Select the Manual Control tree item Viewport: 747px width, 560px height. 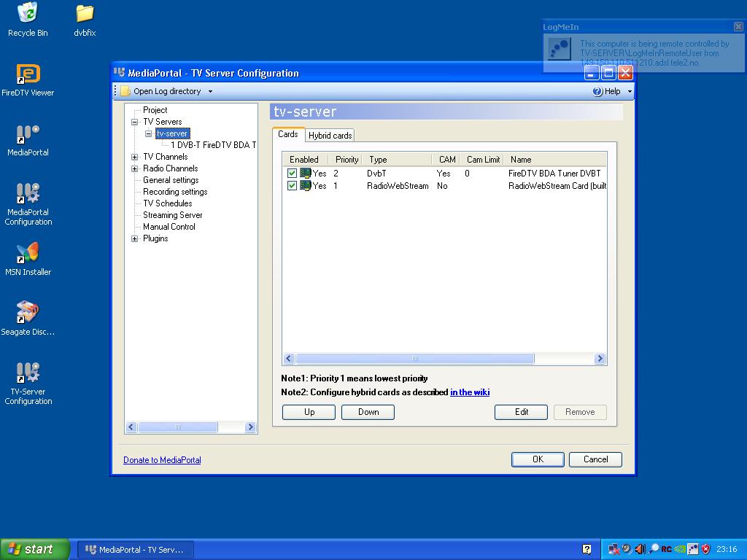[x=169, y=227]
